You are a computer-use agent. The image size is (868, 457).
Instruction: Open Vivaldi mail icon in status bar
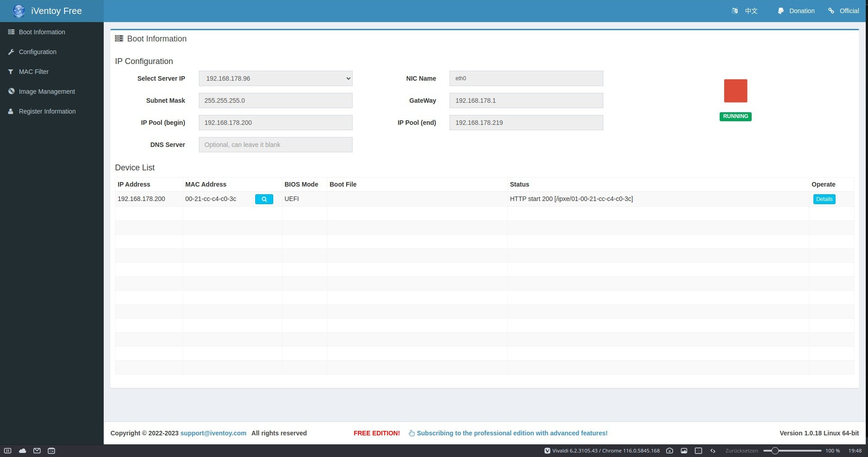37,451
